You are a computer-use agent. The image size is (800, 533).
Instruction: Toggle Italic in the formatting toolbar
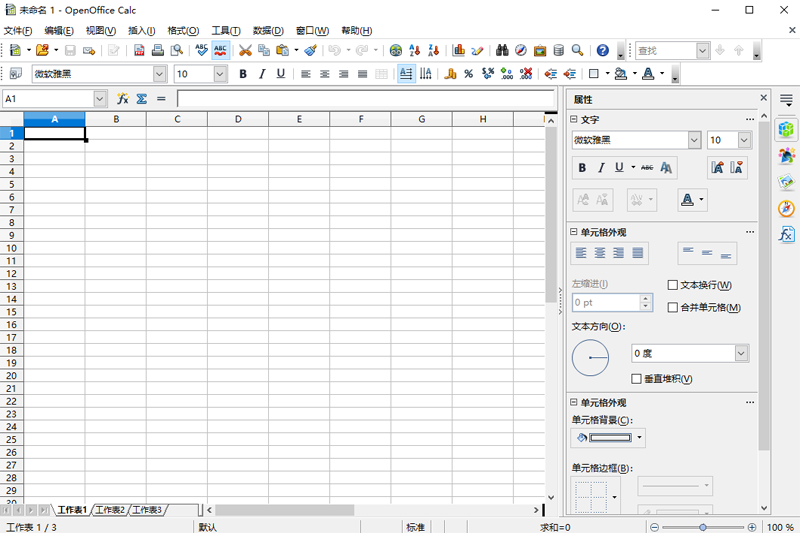pos(262,74)
